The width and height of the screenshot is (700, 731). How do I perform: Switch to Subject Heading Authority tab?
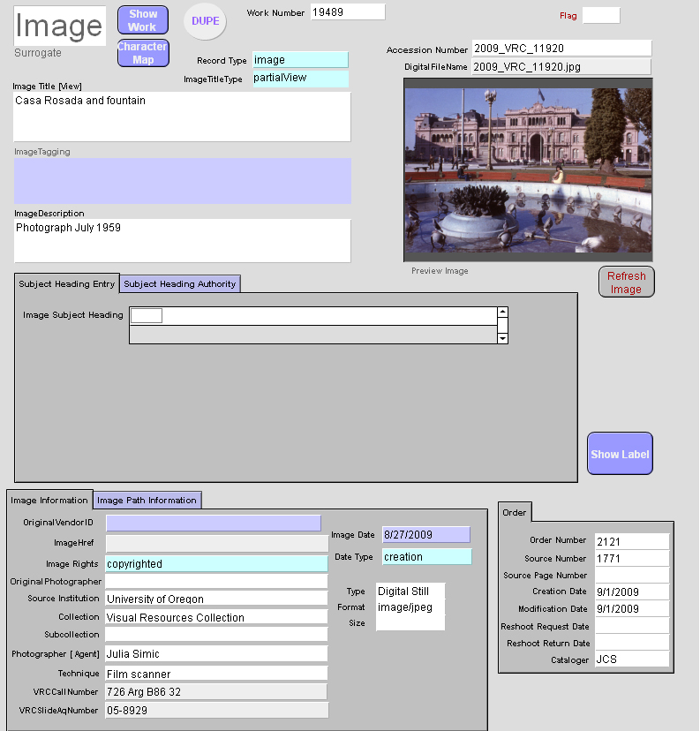pyautogui.click(x=180, y=284)
